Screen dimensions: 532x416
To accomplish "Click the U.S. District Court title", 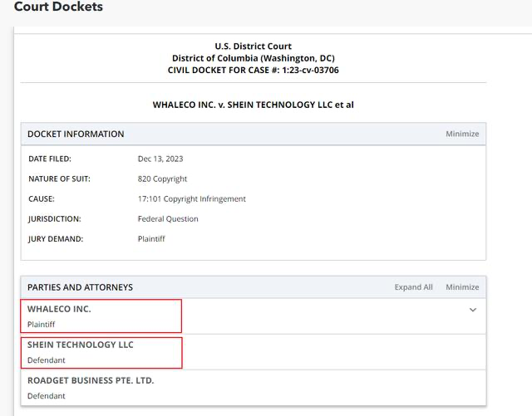I will pyautogui.click(x=253, y=46).
